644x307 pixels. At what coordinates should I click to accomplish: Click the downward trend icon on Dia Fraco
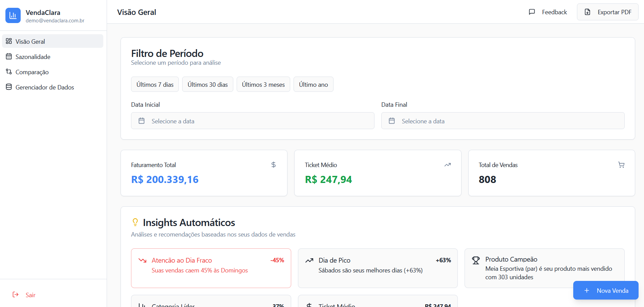point(143,260)
